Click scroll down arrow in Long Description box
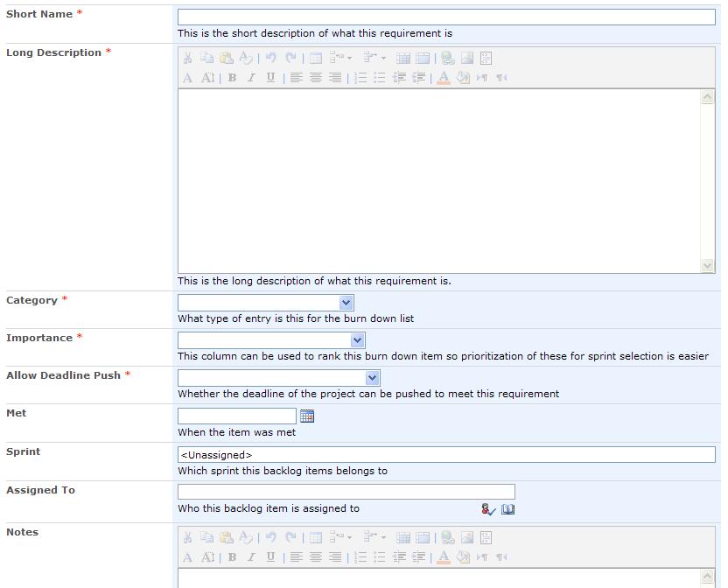Viewport: 728px width, 588px height. point(708,265)
